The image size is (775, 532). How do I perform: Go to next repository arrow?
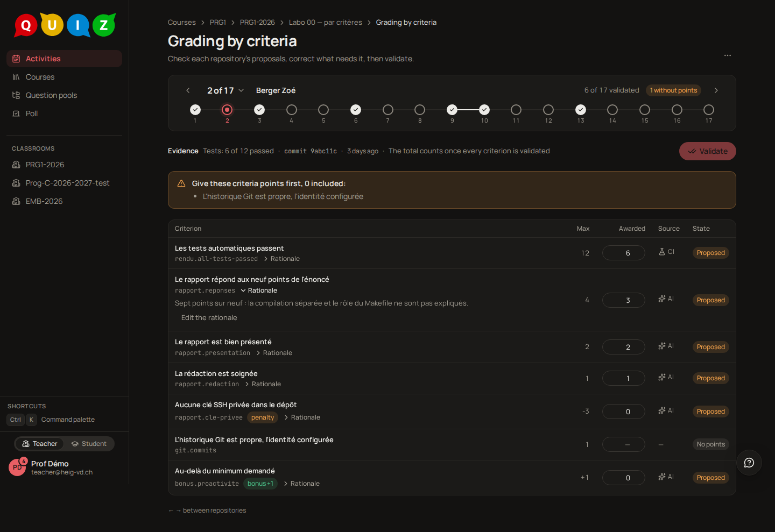pos(716,90)
